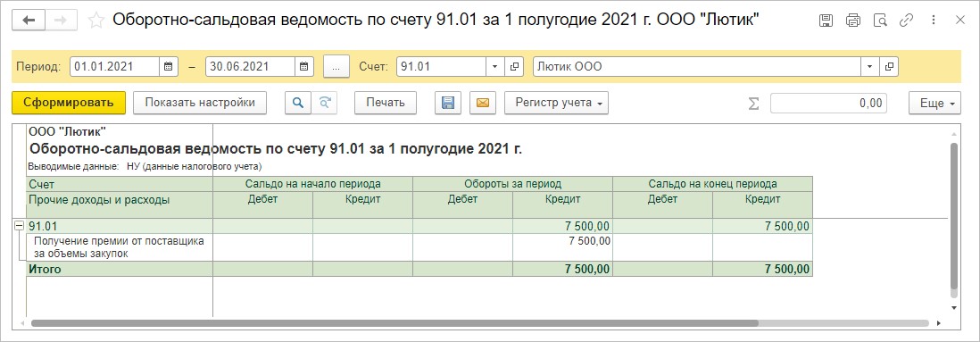Open calendar picker for start date 01.01.2021
Viewport: 980px width, 342px height.
168,66
